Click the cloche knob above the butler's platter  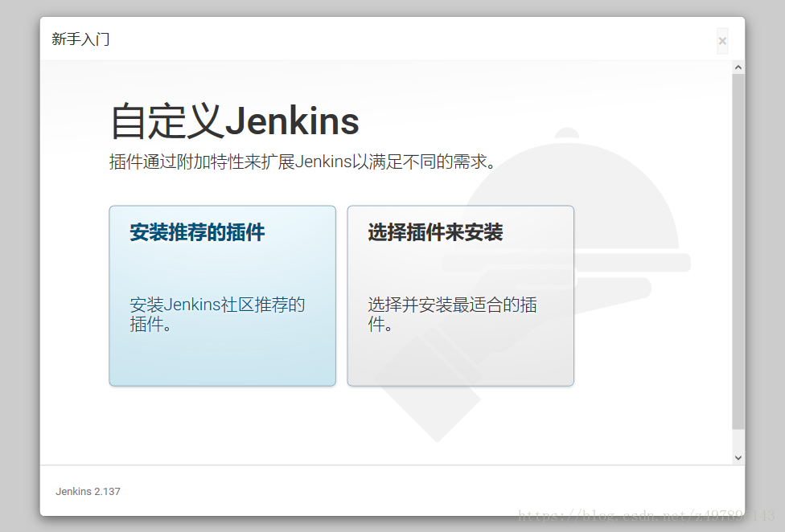point(567,133)
